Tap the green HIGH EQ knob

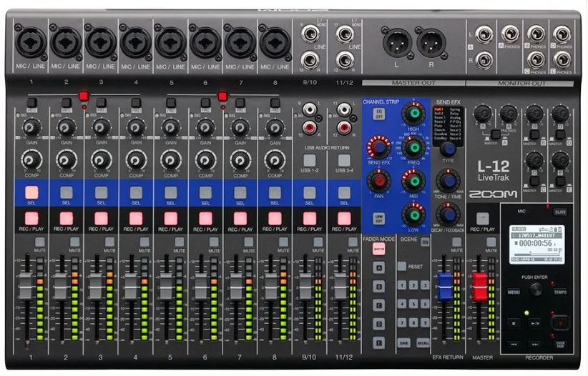tap(413, 113)
